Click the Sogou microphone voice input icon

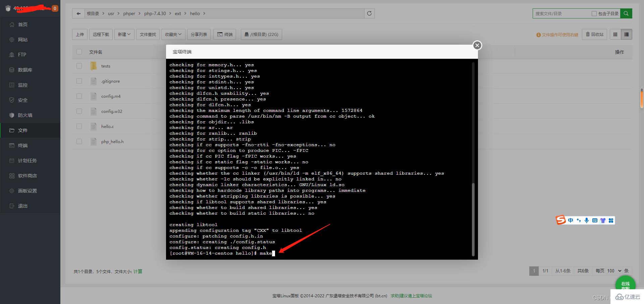[x=587, y=220]
